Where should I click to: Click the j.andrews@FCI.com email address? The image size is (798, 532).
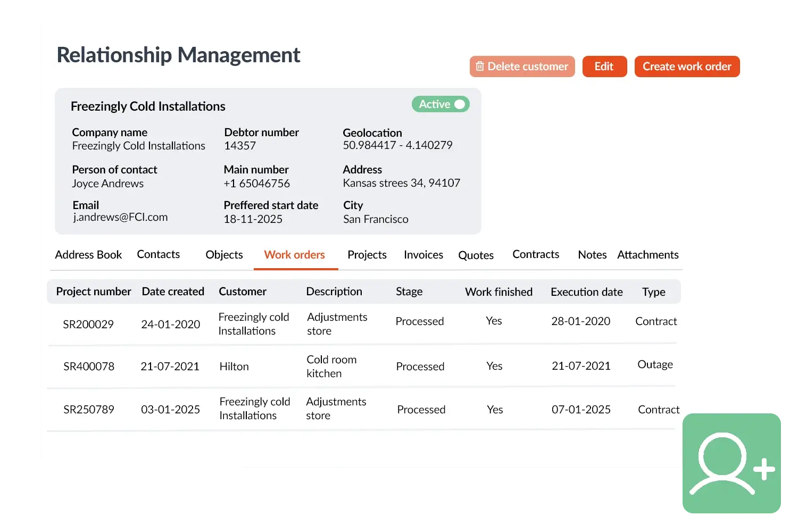(120, 217)
